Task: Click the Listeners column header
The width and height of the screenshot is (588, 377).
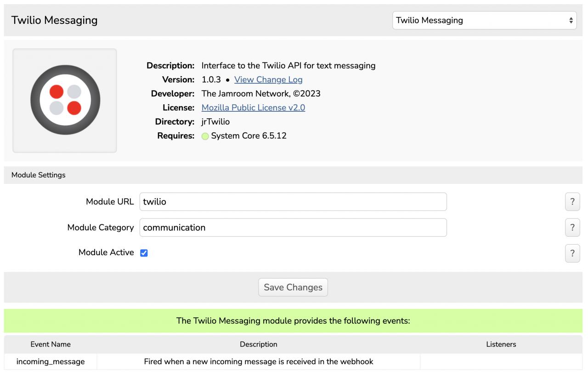Action: (501, 344)
